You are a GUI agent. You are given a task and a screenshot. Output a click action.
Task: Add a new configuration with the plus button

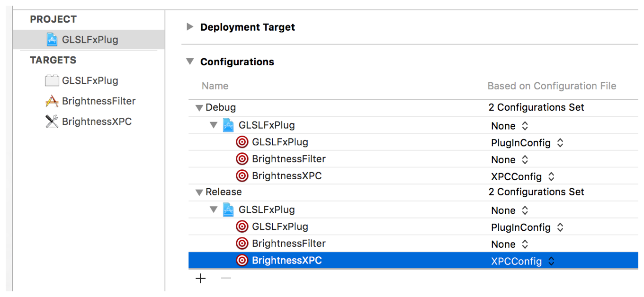coord(201,279)
